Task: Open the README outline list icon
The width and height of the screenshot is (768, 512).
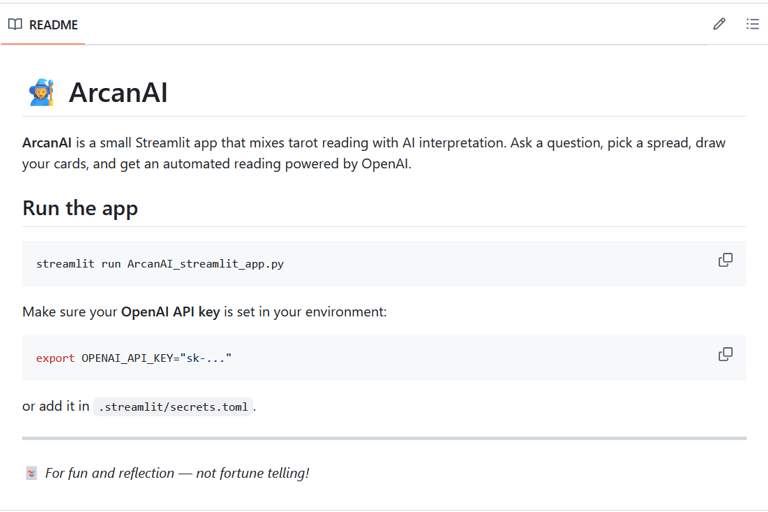Action: pyautogui.click(x=752, y=24)
